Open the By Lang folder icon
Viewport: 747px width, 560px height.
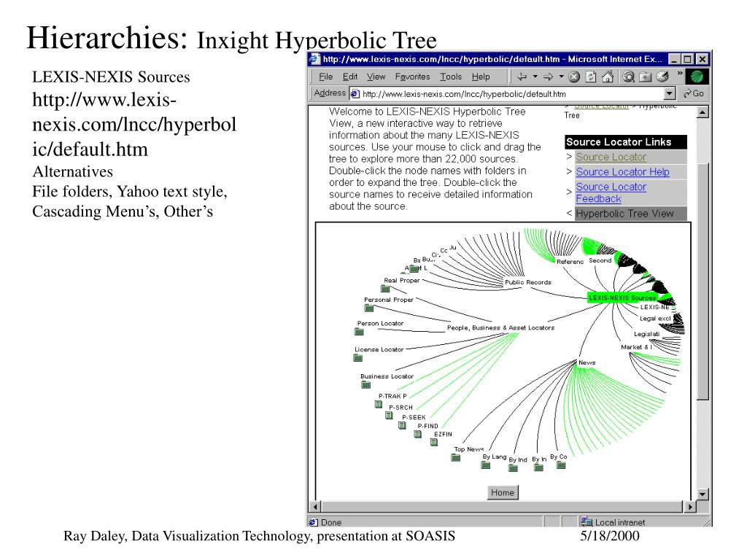click(x=485, y=464)
